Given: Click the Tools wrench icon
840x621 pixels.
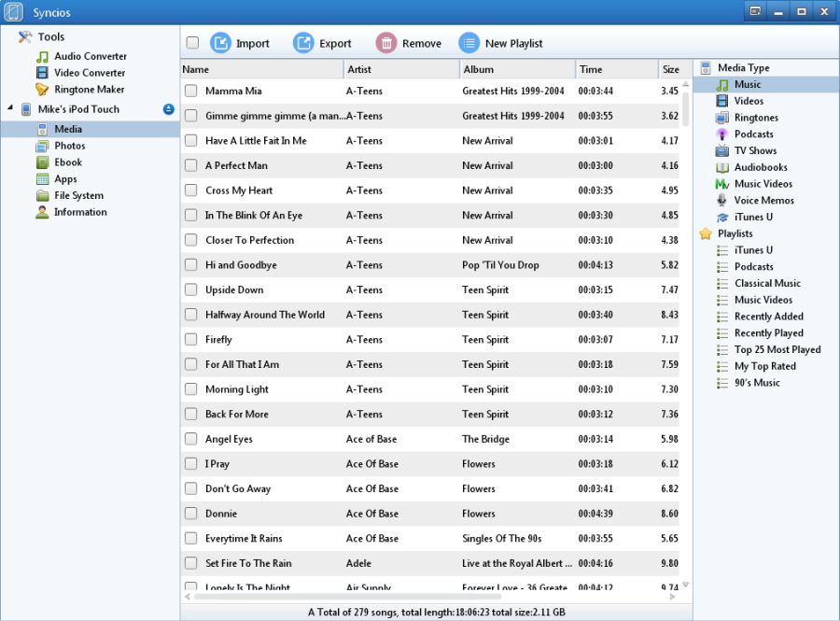Looking at the screenshot, I should tap(24, 36).
